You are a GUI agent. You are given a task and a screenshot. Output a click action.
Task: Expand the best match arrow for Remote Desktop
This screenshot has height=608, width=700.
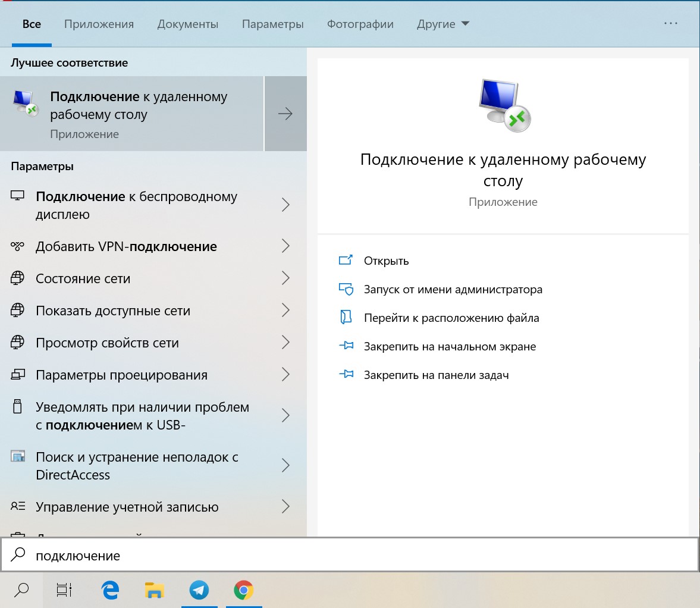pyautogui.click(x=285, y=114)
